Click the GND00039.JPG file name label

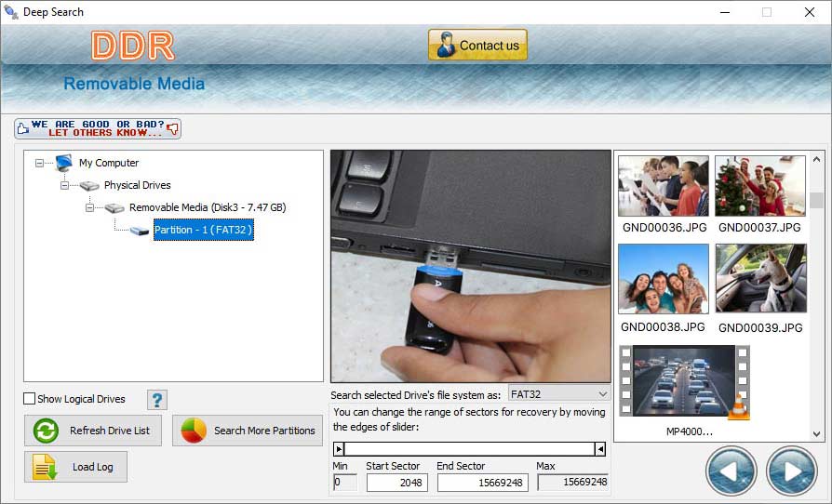(760, 327)
